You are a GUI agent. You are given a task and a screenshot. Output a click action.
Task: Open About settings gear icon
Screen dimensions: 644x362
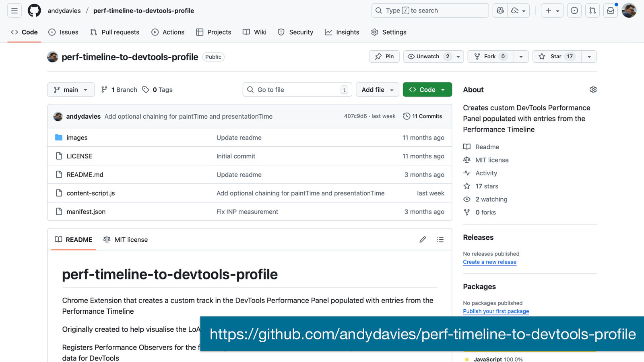(x=593, y=90)
